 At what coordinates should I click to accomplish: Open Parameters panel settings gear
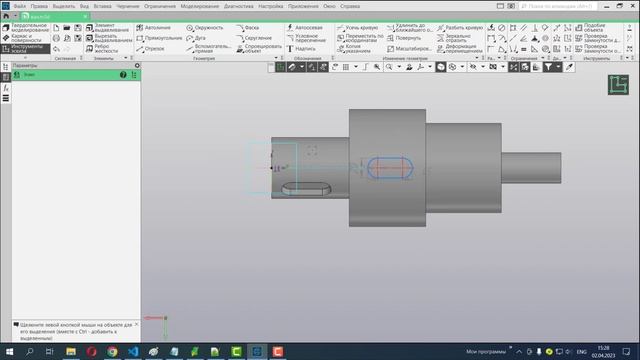click(x=137, y=65)
